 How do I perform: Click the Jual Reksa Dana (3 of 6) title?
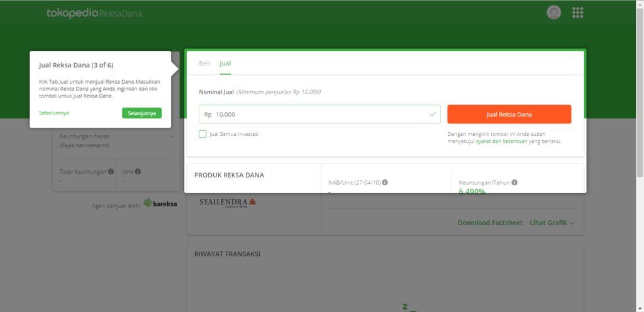76,65
